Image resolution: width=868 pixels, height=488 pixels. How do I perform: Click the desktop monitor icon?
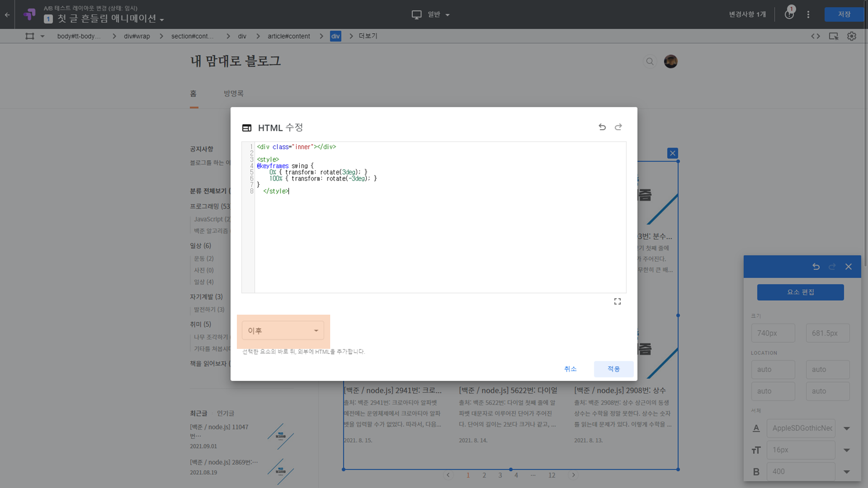[x=417, y=15]
